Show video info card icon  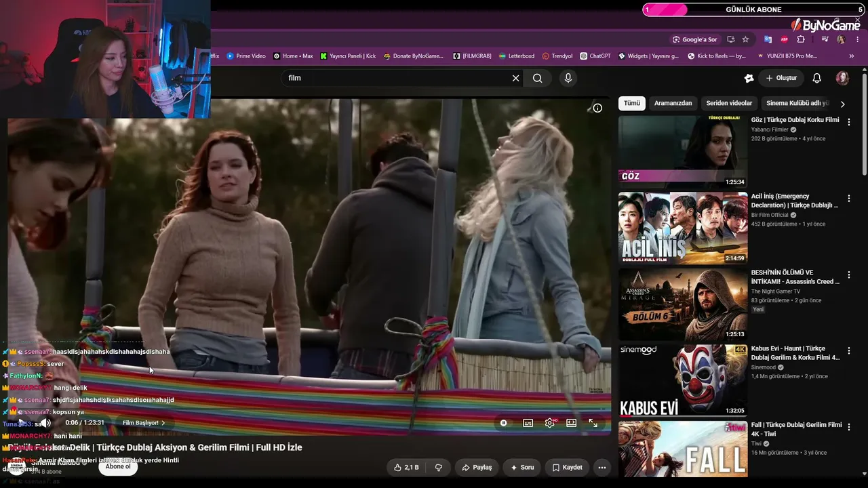[597, 108]
